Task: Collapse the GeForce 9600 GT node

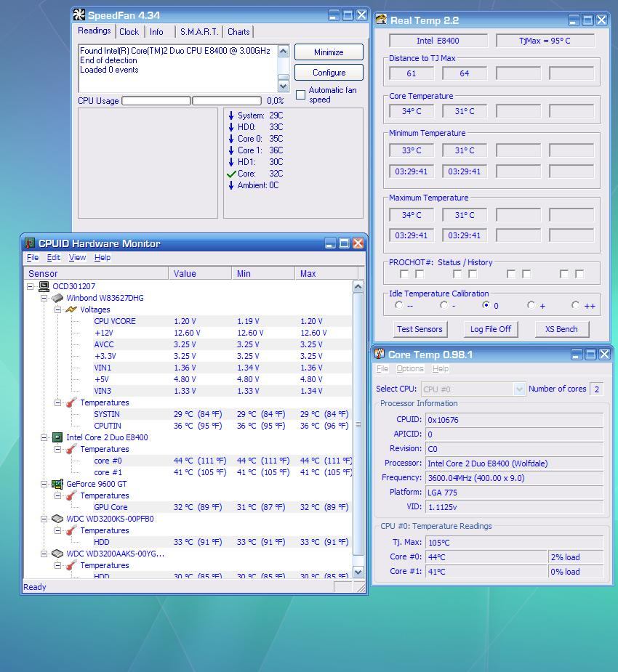Action: pyautogui.click(x=44, y=483)
